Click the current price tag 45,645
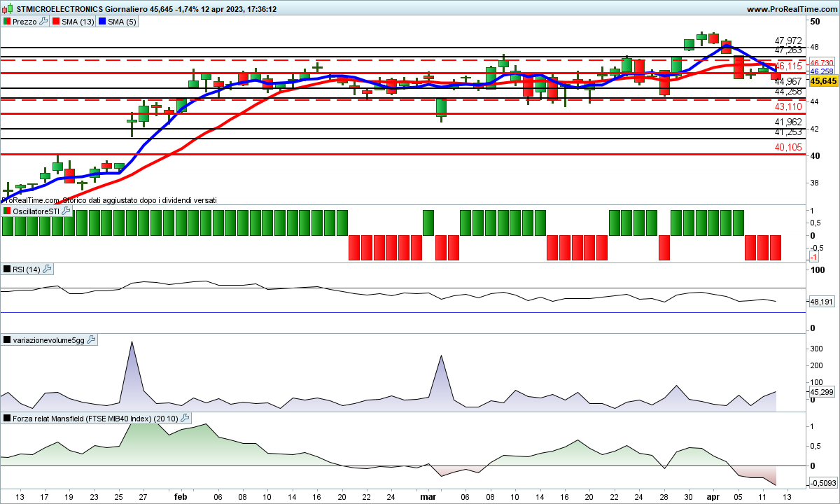Screen dimensions: 840x504 click(x=824, y=81)
